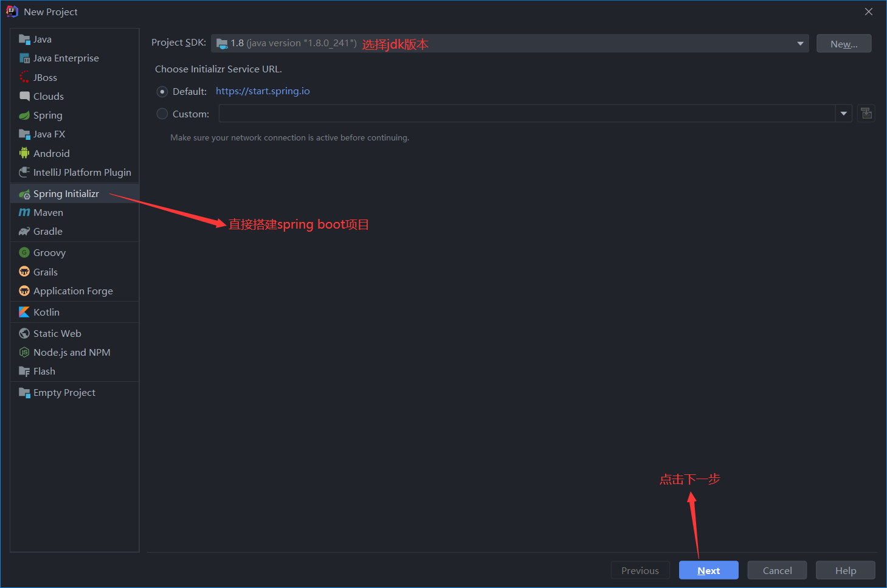887x588 pixels.
Task: Click the IntelliJ IDEA logo in title bar
Action: (12, 12)
